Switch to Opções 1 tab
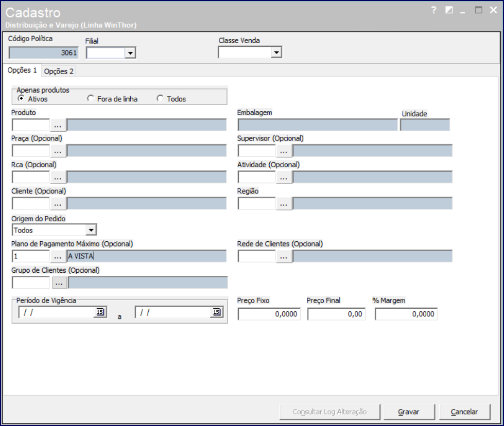Image resolution: width=504 pixels, height=426 pixels. tap(22, 70)
